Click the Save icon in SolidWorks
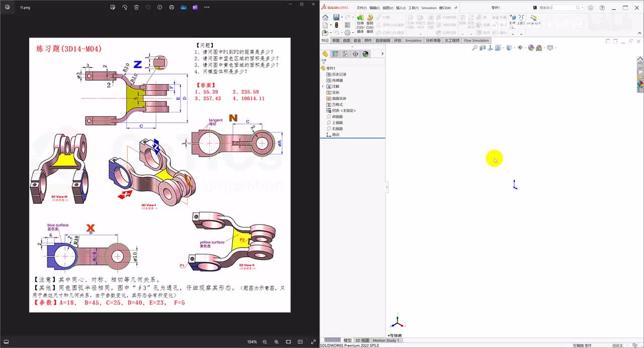 click(336, 17)
